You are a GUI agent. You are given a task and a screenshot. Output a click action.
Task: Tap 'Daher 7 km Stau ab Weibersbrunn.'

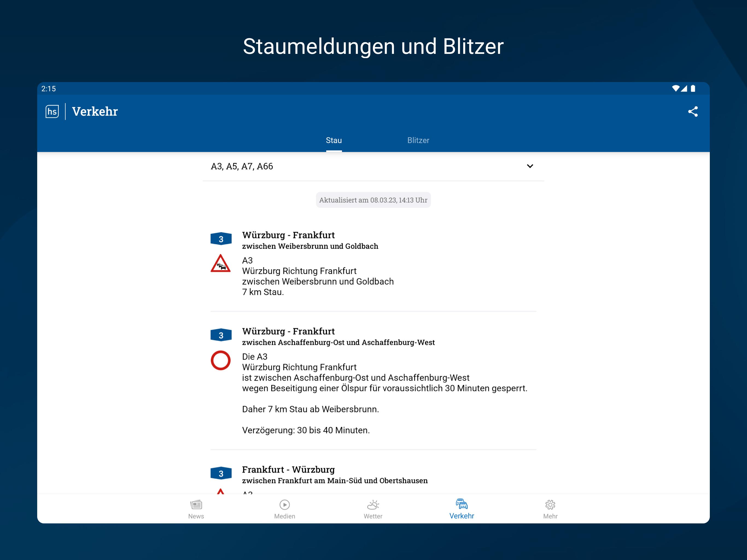coord(310,409)
